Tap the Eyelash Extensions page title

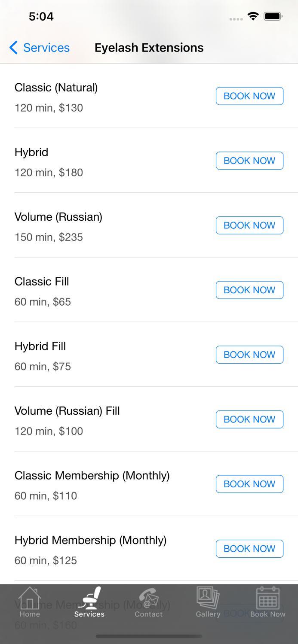click(x=149, y=48)
